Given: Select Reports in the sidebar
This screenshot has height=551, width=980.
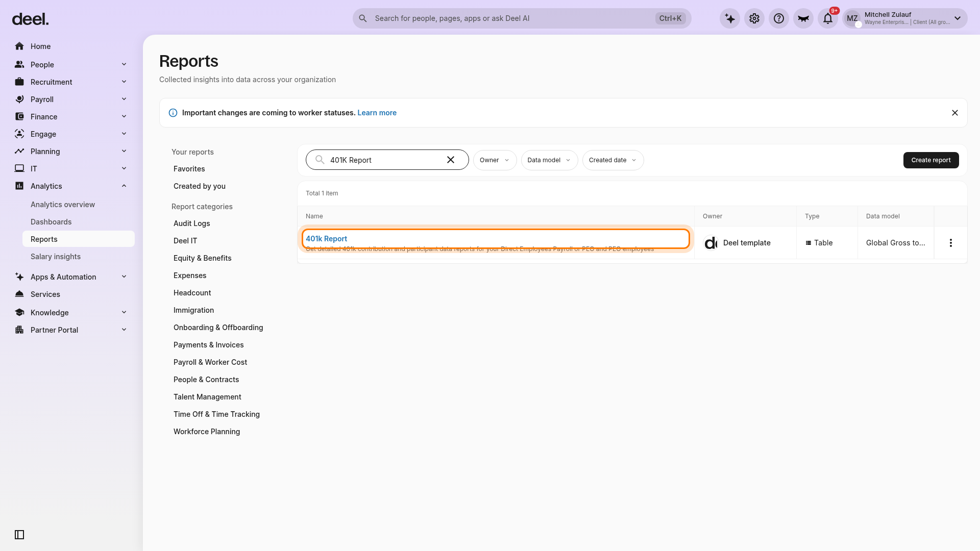Looking at the screenshot, I should pos(79,239).
